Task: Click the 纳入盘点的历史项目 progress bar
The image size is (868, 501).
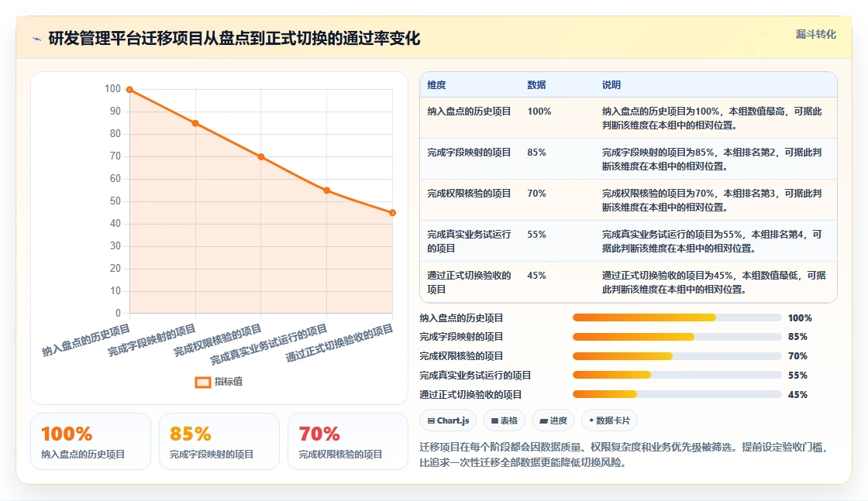Action: 677,318
